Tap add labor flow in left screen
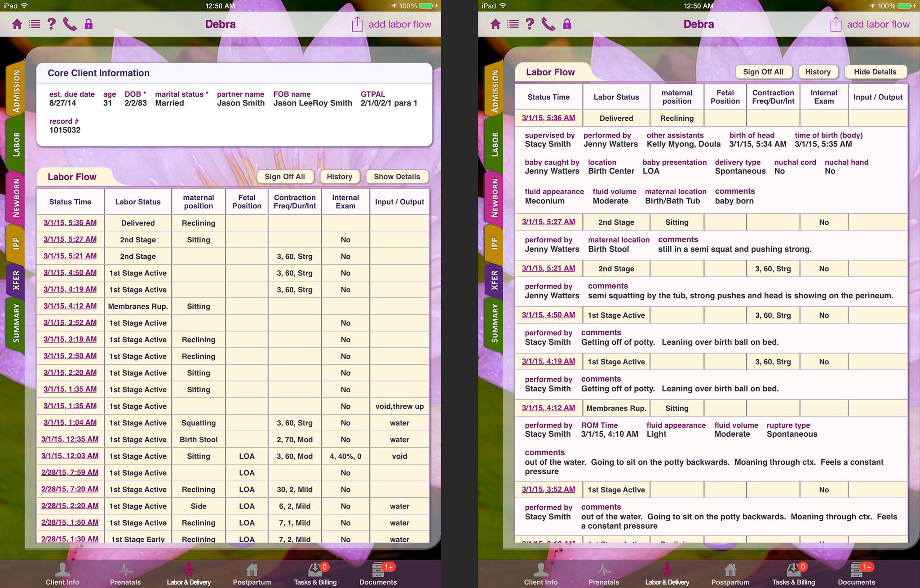 pyautogui.click(x=400, y=24)
